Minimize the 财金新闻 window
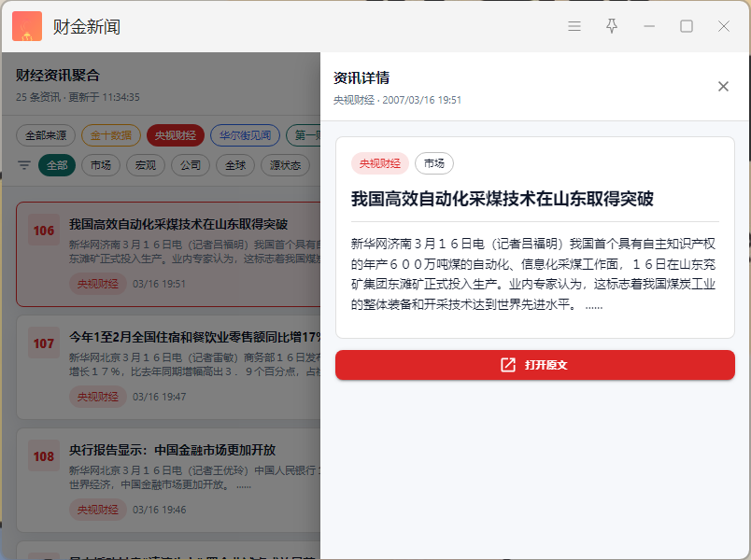 click(x=649, y=26)
